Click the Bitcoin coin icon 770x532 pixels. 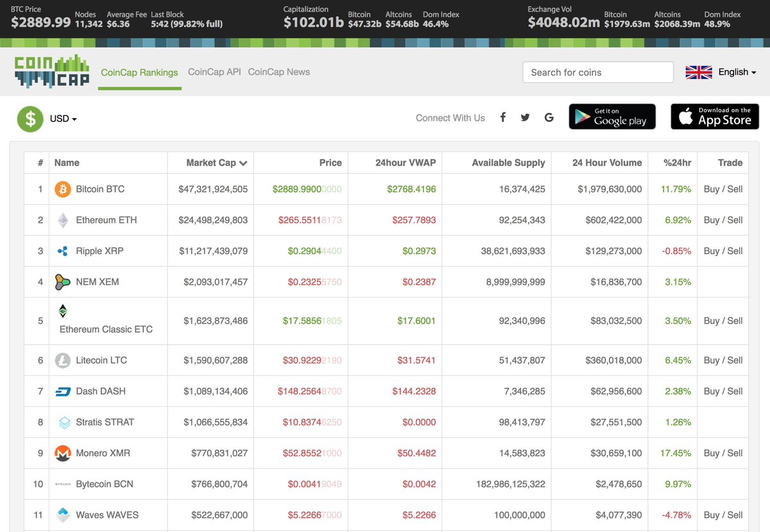tap(62, 189)
